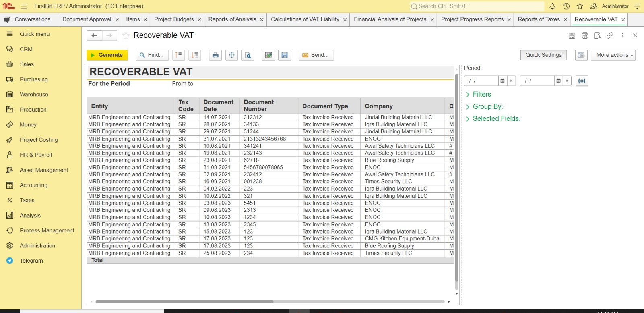Open Telegram in the sidebar
The image size is (644, 313).
31,261
